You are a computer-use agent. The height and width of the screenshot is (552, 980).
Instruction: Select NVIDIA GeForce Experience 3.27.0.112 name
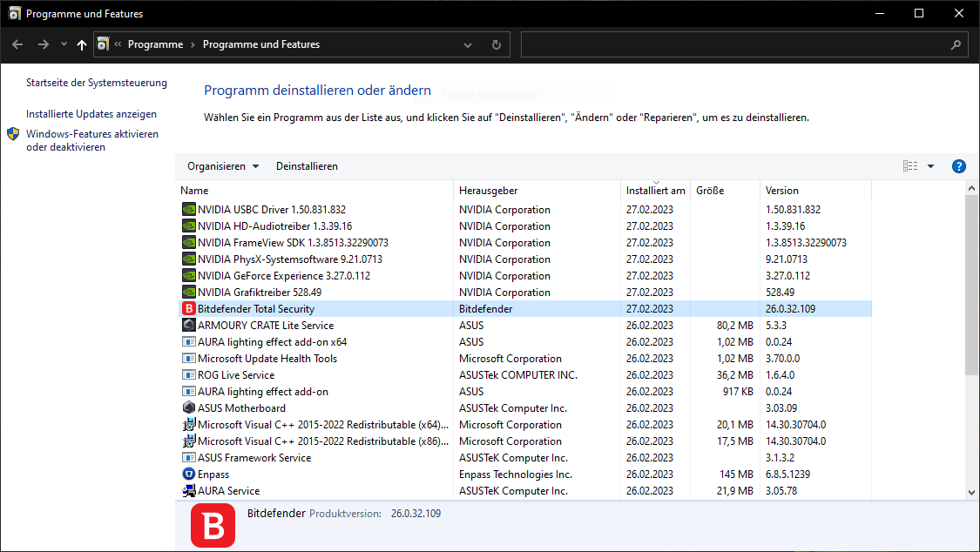pyautogui.click(x=284, y=275)
